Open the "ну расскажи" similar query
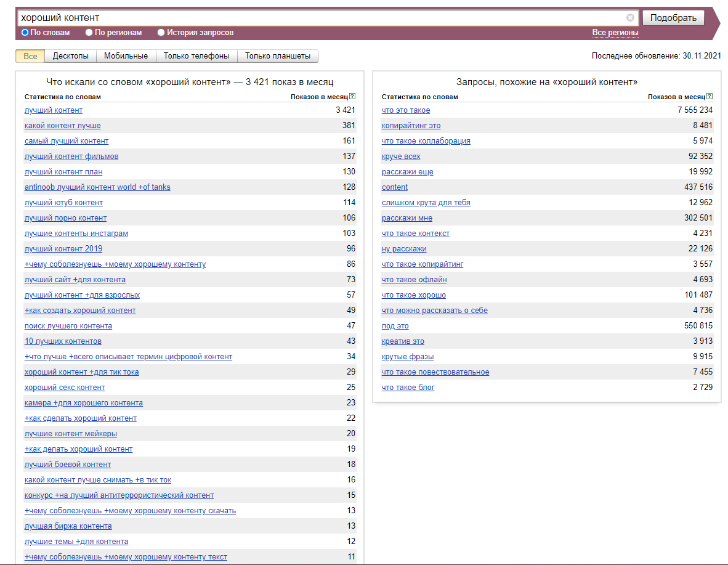 404,248
